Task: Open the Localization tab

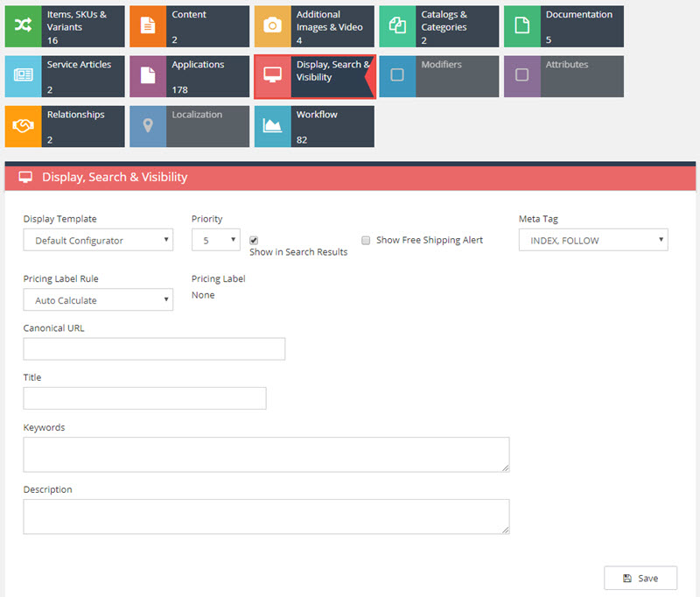Action: point(189,126)
